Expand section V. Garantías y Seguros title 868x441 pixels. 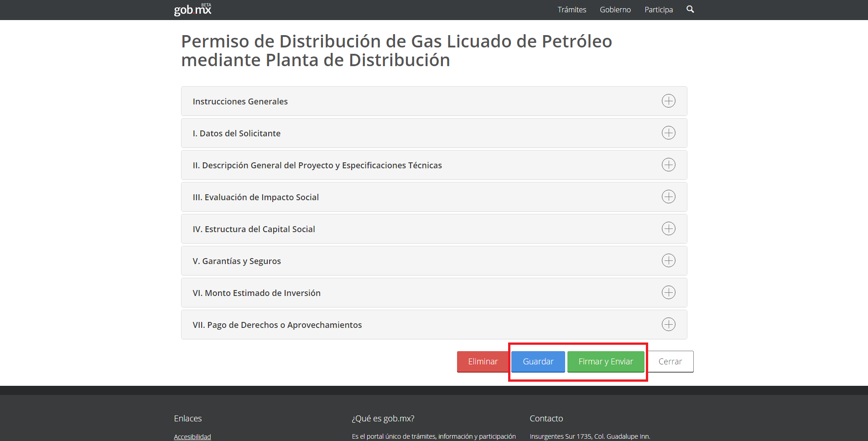(237, 261)
